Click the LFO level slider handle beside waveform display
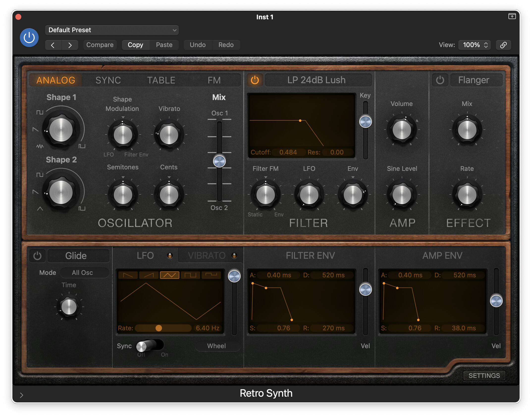 tap(234, 276)
